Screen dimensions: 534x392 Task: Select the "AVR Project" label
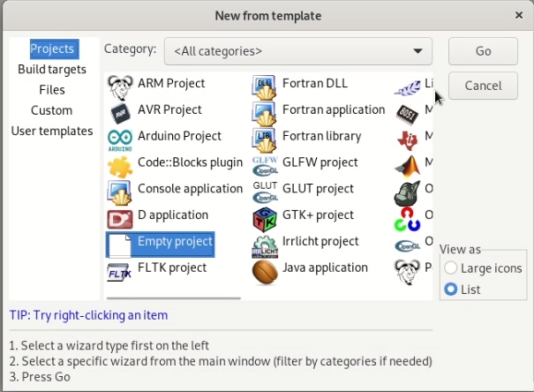169,109
